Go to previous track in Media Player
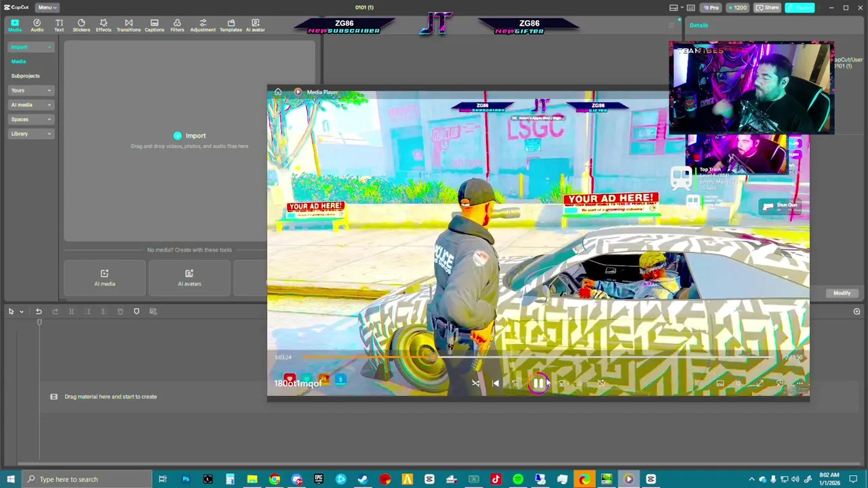This screenshot has height=488, width=868. click(496, 384)
